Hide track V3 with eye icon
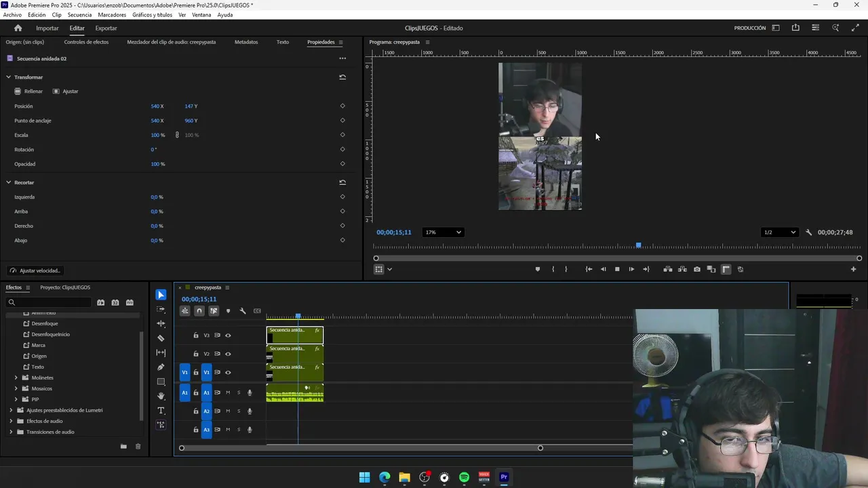 click(x=228, y=335)
